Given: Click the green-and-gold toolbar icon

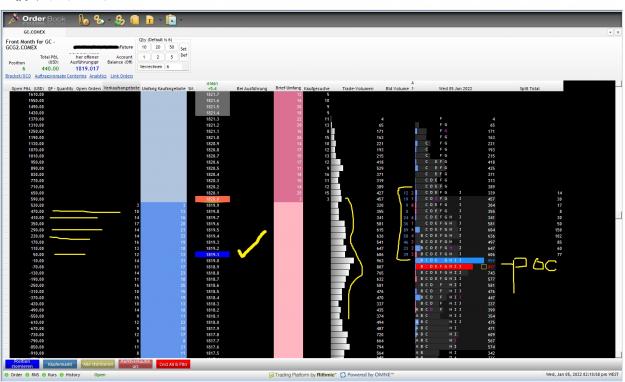Looking at the screenshot, I should click(119, 20).
